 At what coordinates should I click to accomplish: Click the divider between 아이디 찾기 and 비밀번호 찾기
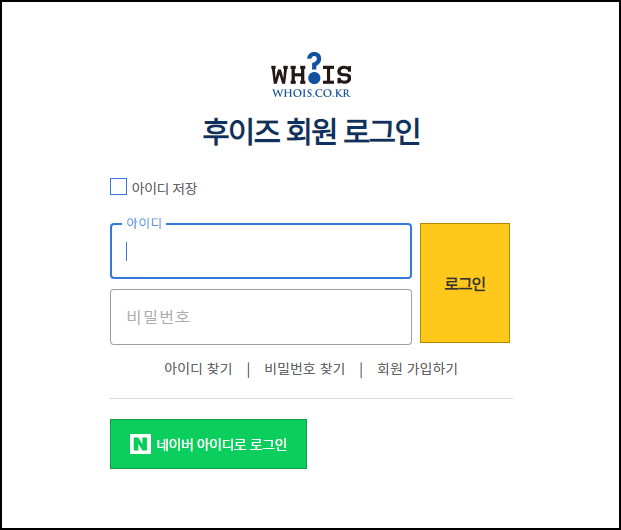pos(248,369)
